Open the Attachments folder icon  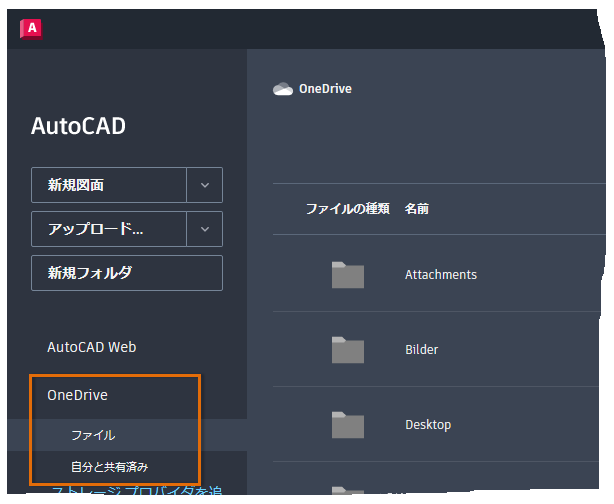point(348,275)
